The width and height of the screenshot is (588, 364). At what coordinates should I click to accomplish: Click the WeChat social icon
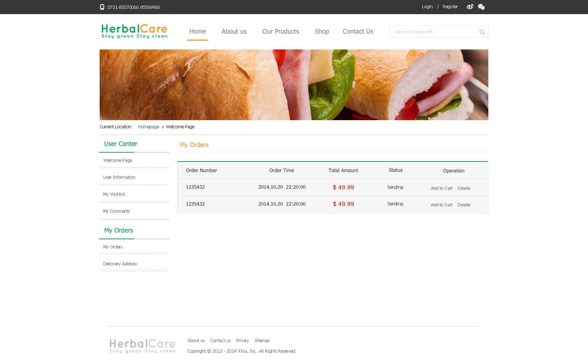point(481,7)
